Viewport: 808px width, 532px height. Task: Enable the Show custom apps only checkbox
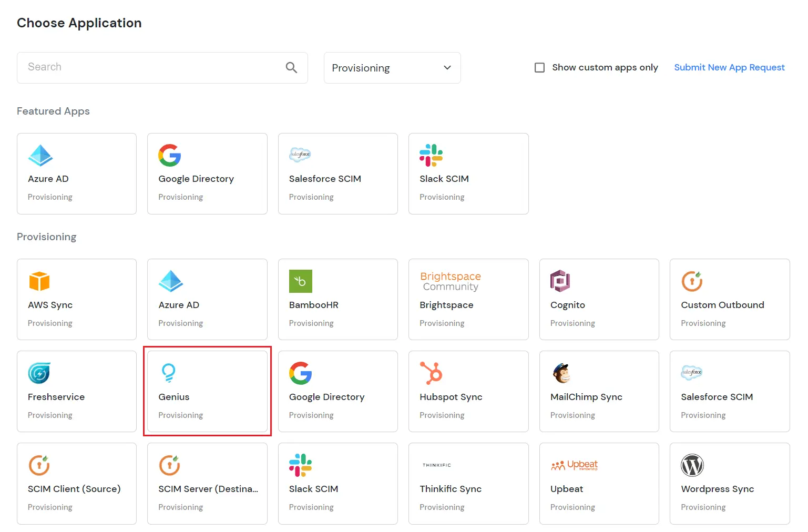539,67
